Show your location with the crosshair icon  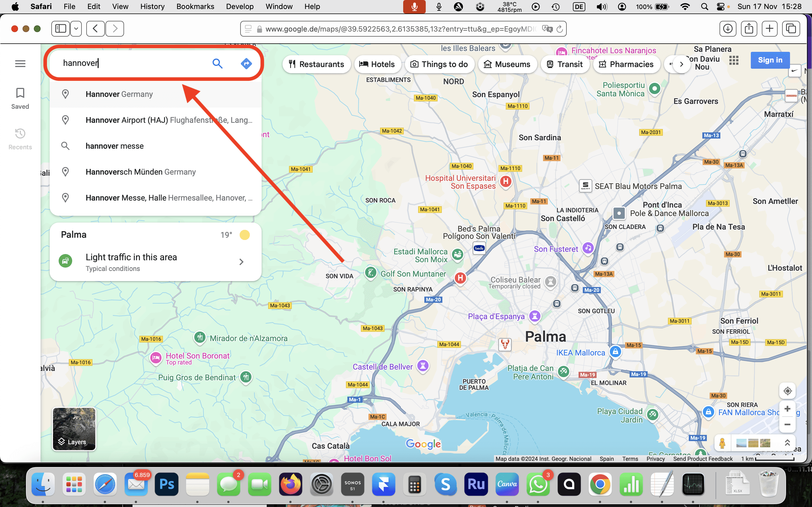click(787, 391)
